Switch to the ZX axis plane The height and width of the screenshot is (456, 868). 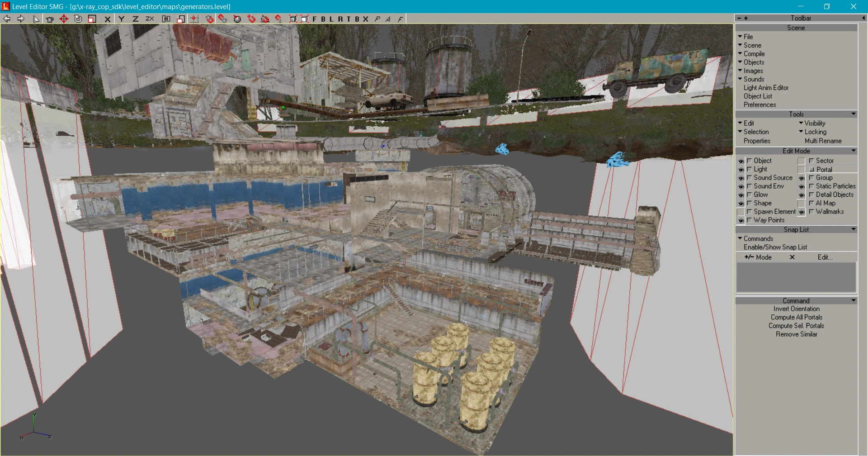[150, 19]
